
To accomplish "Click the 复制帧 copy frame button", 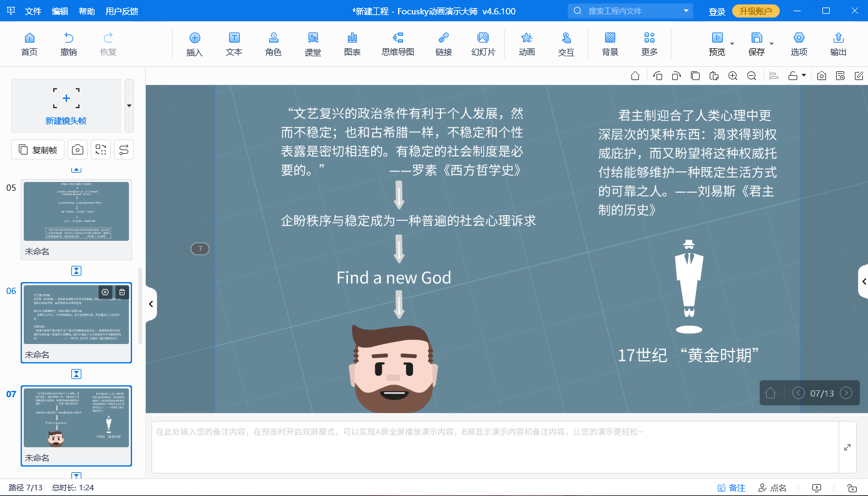I will tap(38, 149).
